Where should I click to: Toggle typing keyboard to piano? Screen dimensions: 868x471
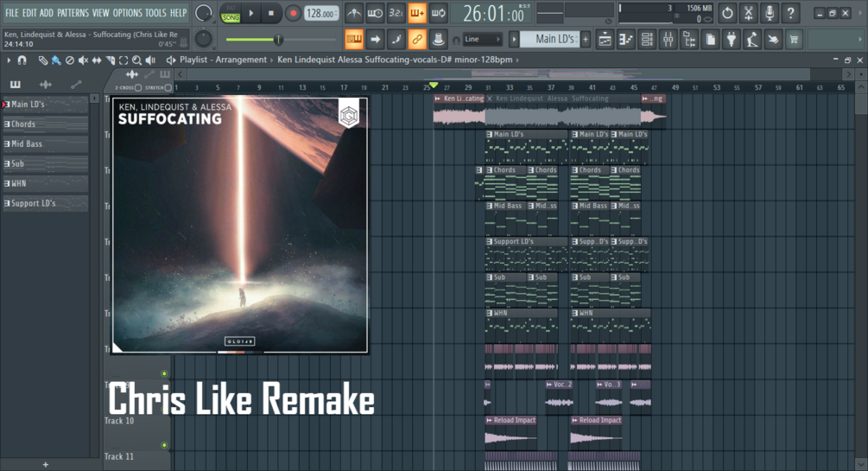[354, 39]
